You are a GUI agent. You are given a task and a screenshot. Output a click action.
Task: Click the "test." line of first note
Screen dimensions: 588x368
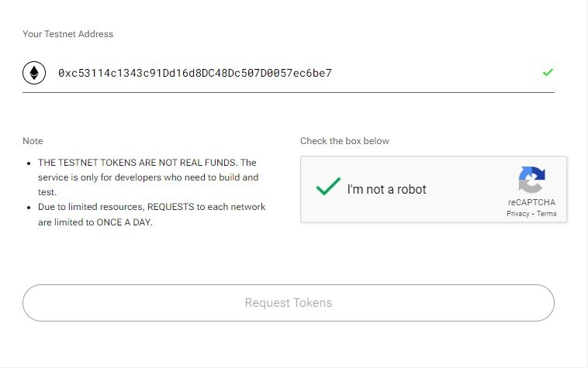[47, 192]
